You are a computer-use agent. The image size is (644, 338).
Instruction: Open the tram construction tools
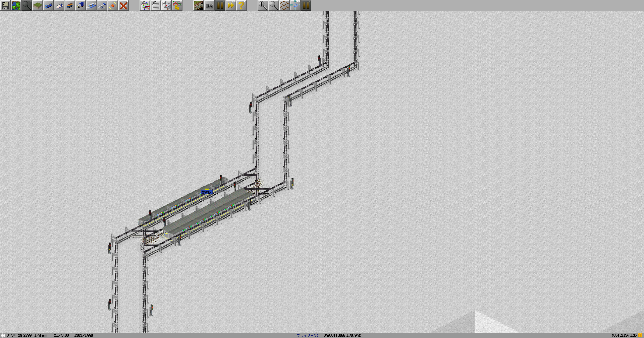click(x=70, y=5)
